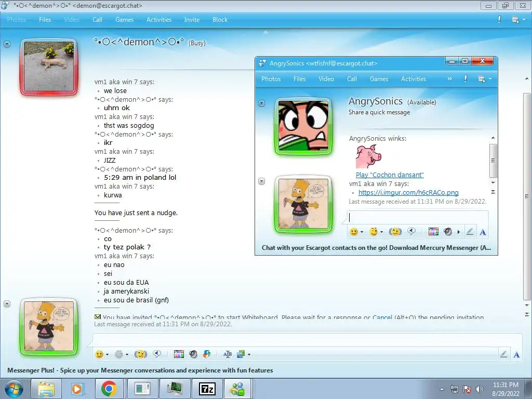This screenshot has height=399, width=532.
Task: Collapse AngrySonics' display picture with its arrow
Action: click(262, 103)
